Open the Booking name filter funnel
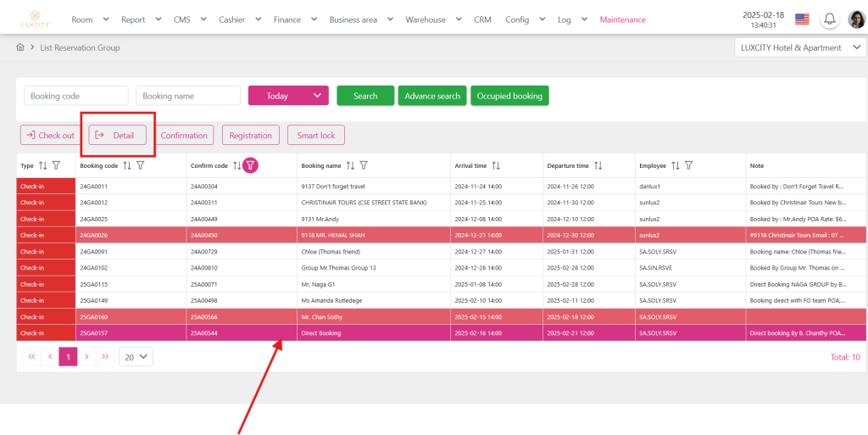Image resolution: width=868 pixels, height=435 pixels. [364, 166]
